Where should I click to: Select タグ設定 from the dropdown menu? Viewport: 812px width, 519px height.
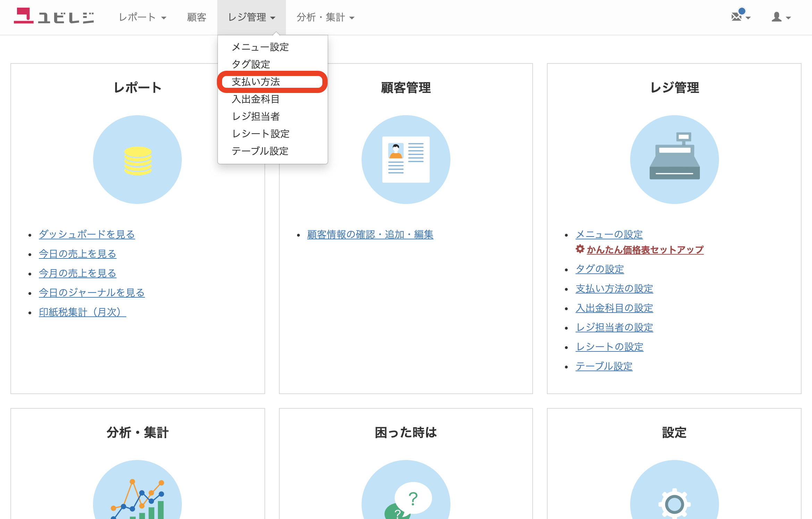pyautogui.click(x=273, y=64)
